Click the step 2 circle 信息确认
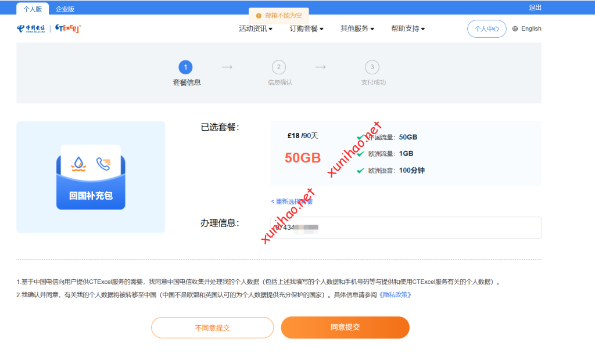The width and height of the screenshot is (595, 364). click(278, 67)
